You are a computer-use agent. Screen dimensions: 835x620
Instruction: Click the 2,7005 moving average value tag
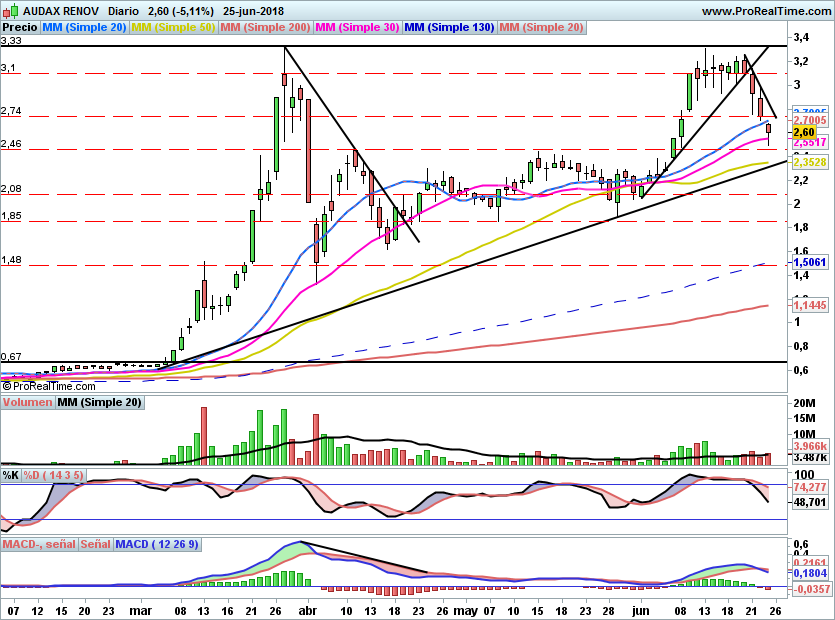coord(810,120)
